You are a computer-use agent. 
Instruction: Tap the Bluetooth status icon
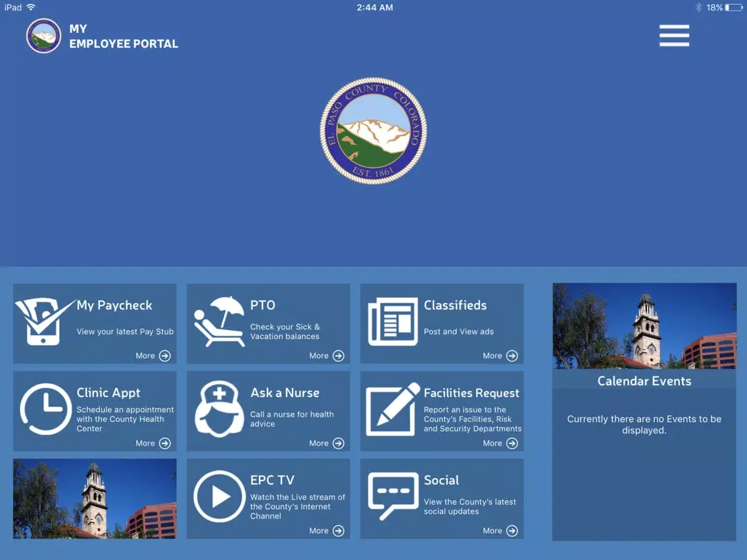coord(698,8)
